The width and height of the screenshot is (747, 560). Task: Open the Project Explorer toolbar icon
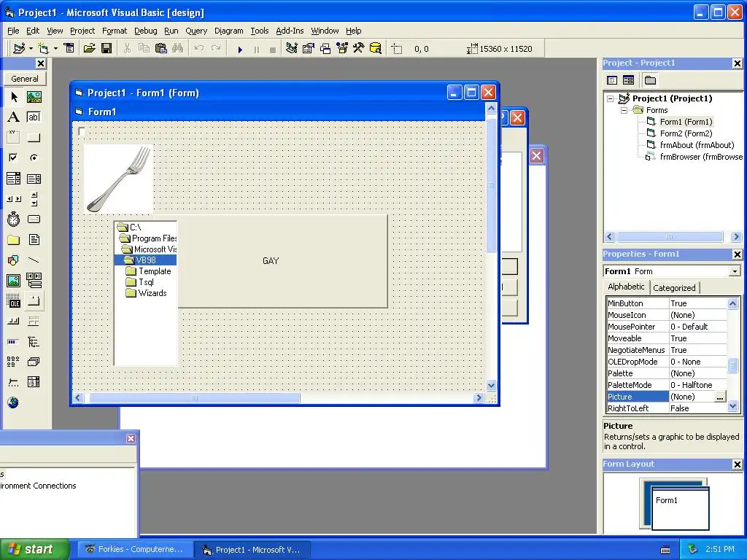click(292, 49)
